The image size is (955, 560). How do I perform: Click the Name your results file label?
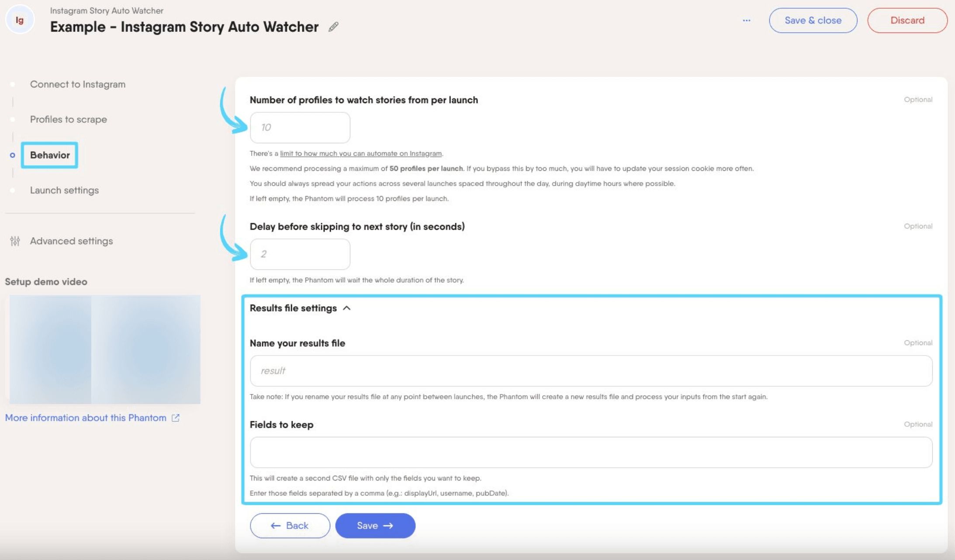point(297,343)
